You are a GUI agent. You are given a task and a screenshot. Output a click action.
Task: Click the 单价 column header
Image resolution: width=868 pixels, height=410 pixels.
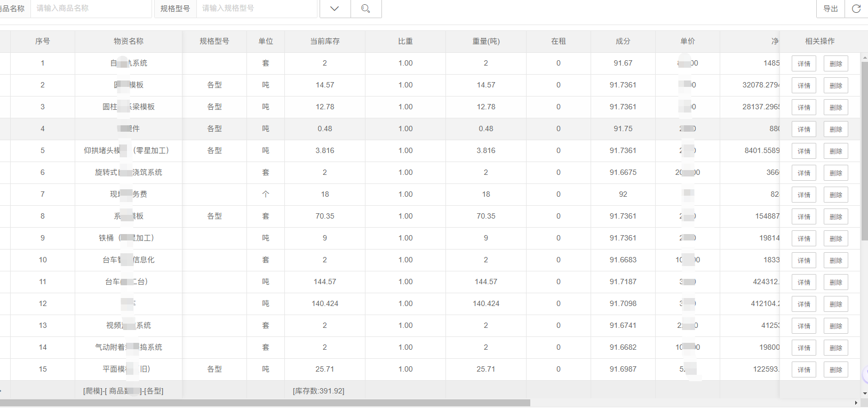[x=687, y=41]
